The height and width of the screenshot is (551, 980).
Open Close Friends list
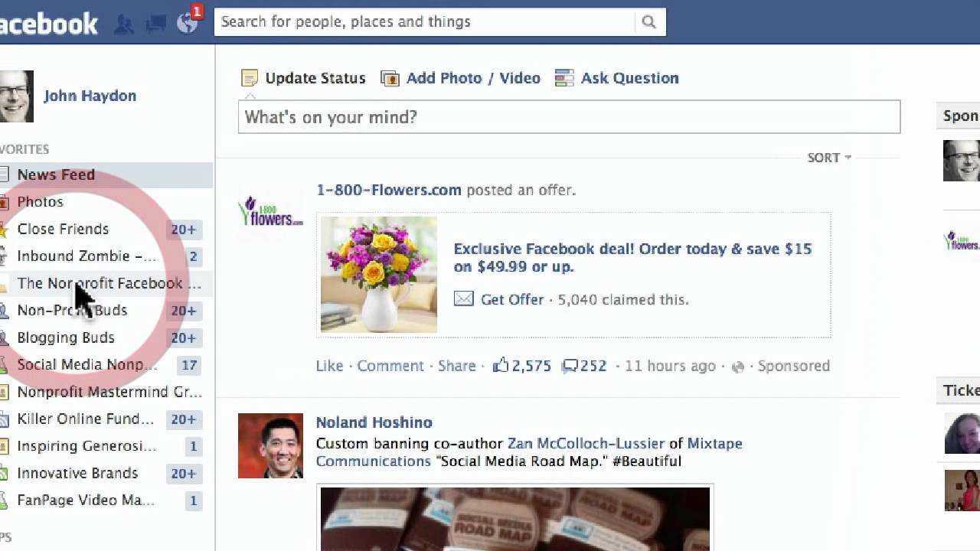click(63, 229)
